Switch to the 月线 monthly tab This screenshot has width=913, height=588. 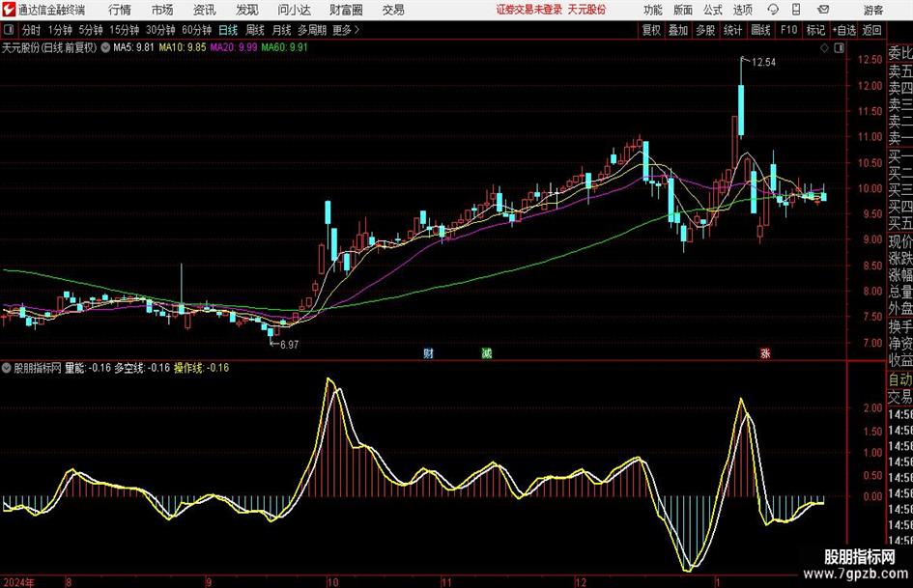pos(281,30)
